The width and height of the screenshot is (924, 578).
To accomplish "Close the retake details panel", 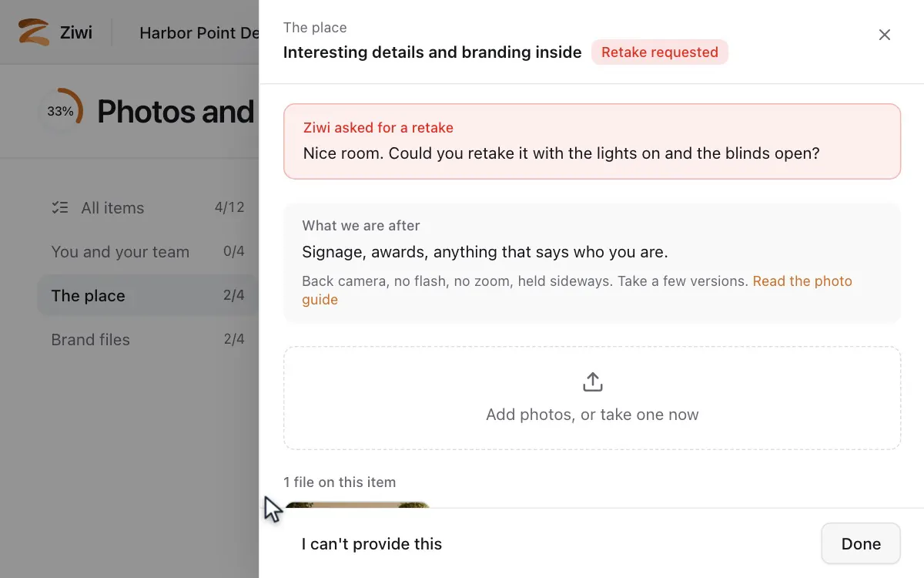I will pyautogui.click(x=885, y=35).
